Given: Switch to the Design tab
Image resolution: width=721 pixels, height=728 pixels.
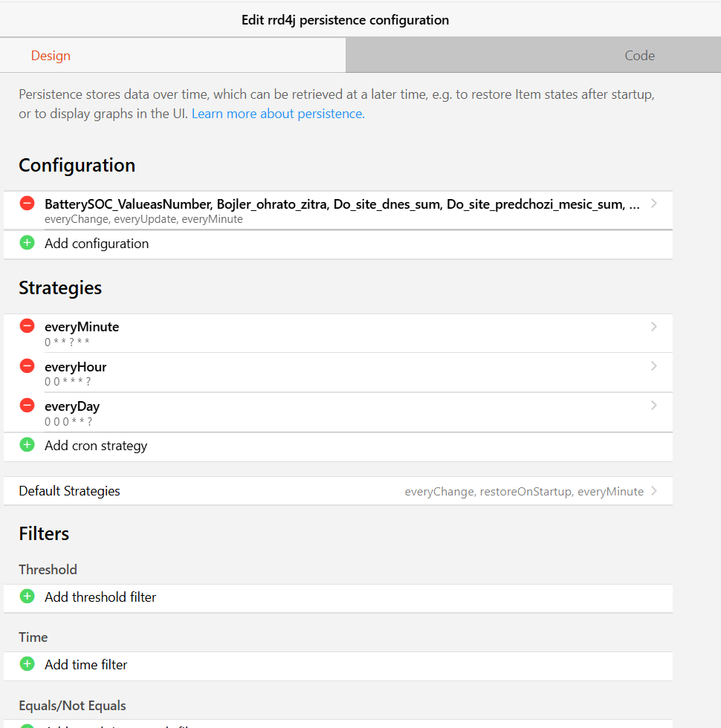Looking at the screenshot, I should coord(51,56).
